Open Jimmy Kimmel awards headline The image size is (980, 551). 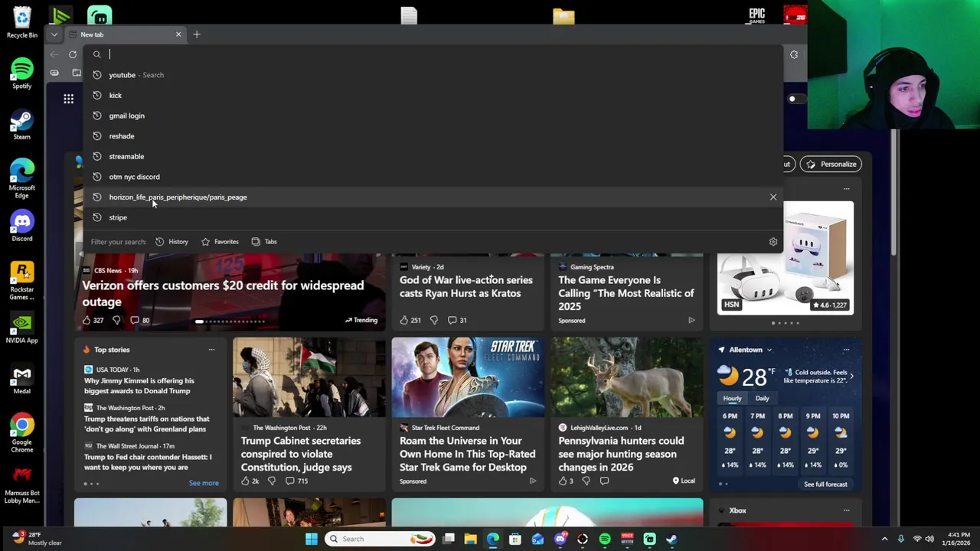point(139,386)
